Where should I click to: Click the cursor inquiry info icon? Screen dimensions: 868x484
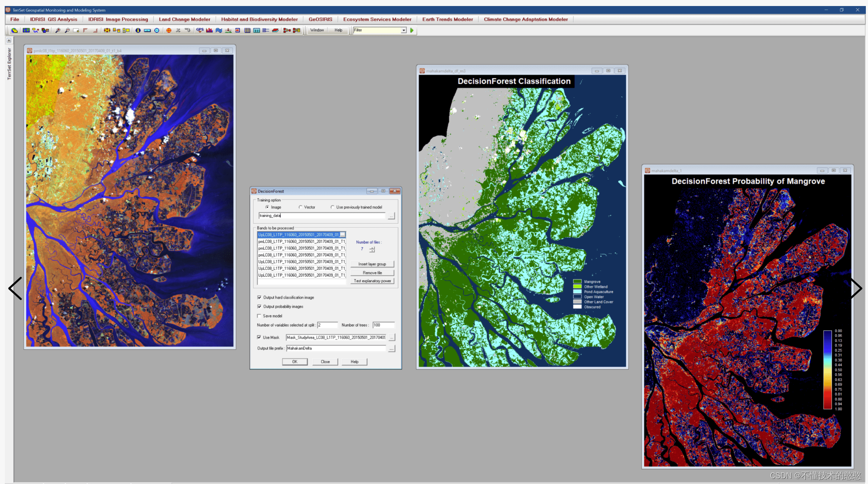pos(138,31)
